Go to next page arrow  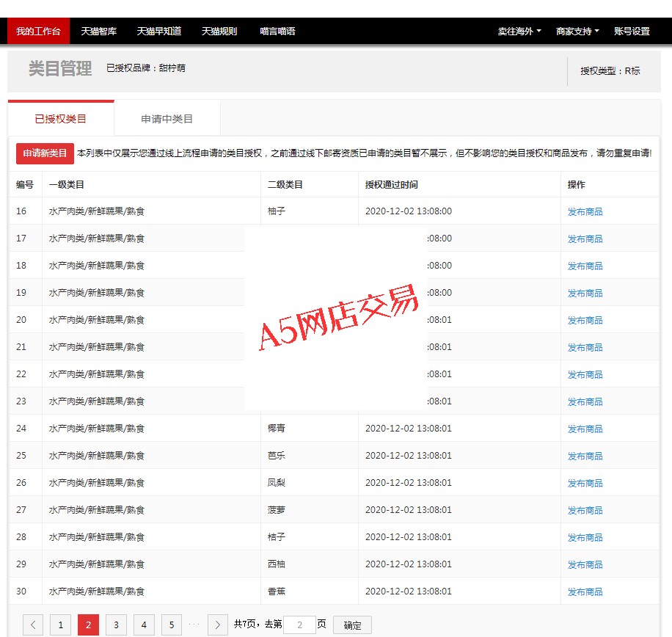[x=218, y=625]
